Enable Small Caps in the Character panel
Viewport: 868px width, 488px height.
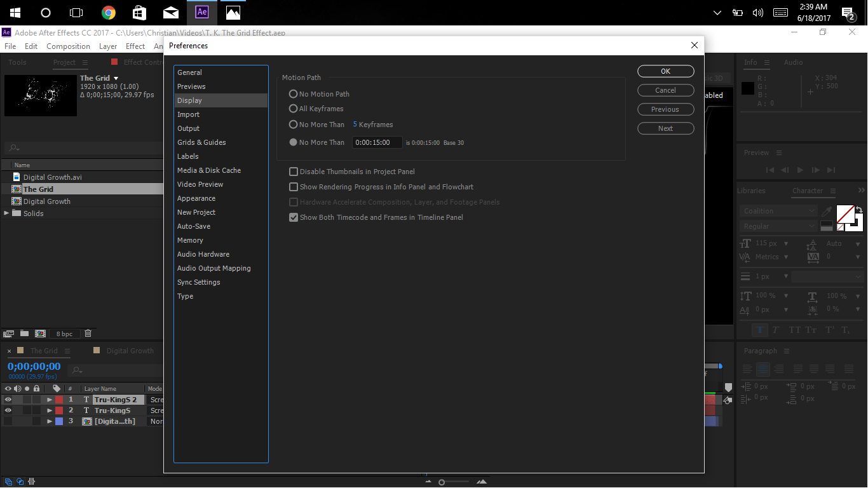[x=811, y=330]
